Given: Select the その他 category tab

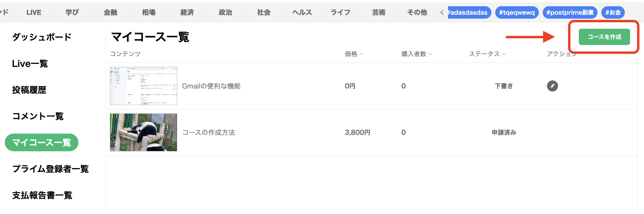Looking at the screenshot, I should pyautogui.click(x=417, y=12).
